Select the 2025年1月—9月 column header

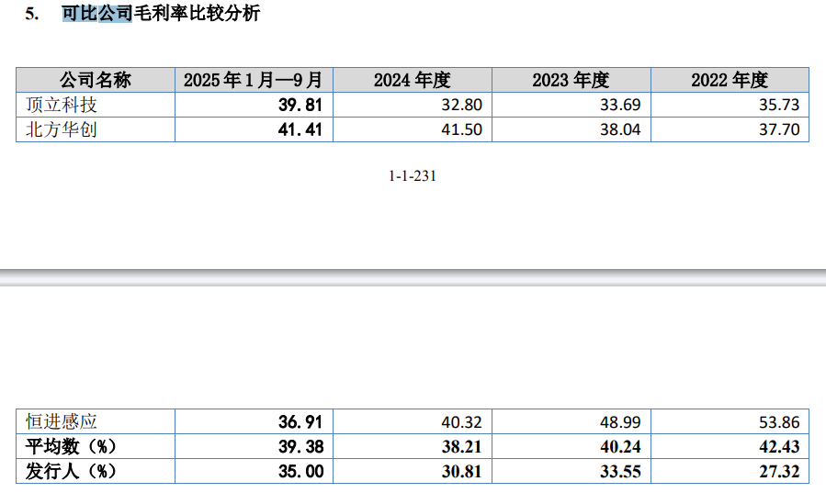[x=253, y=80]
